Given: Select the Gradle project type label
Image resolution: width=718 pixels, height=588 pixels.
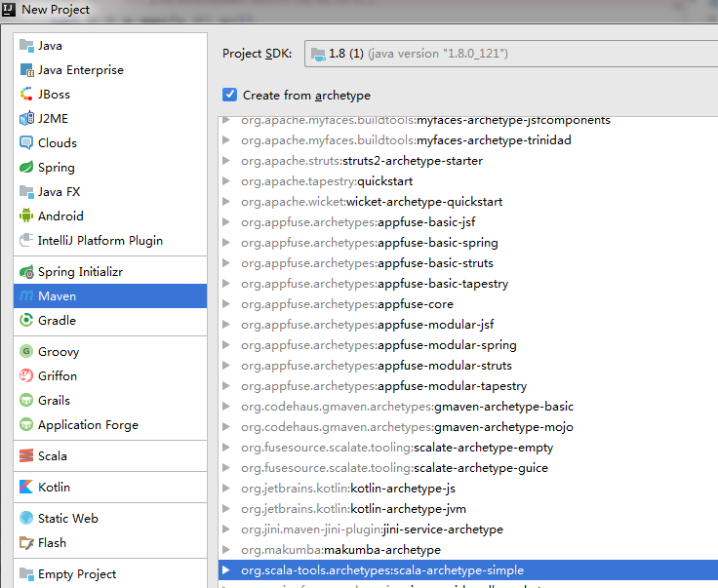Looking at the screenshot, I should 57,320.
